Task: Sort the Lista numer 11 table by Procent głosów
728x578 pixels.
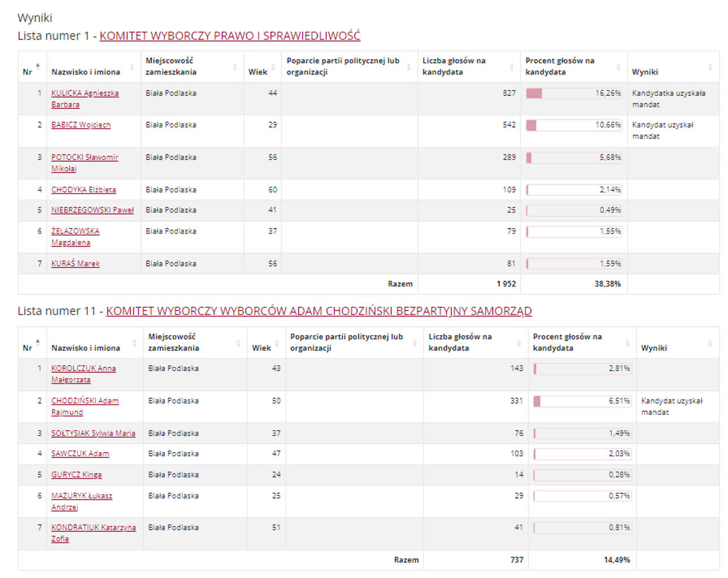Action: pyautogui.click(x=627, y=343)
